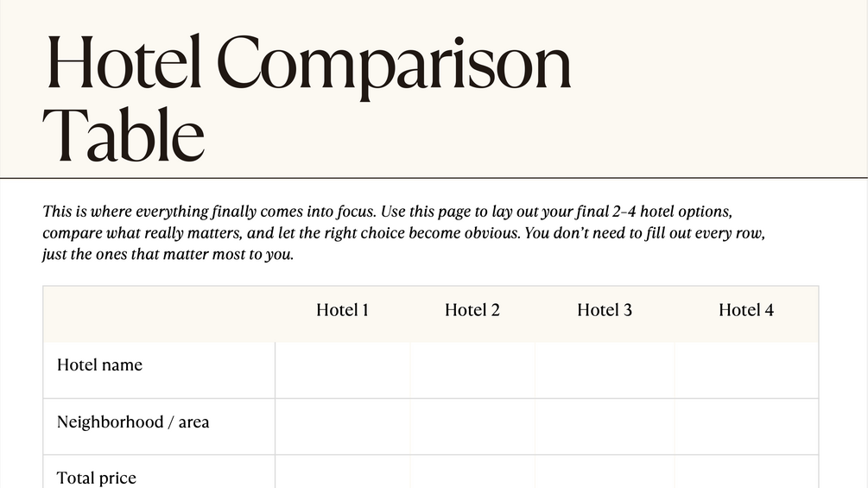Click Hotel name cell under Hotel 1

pos(343,371)
